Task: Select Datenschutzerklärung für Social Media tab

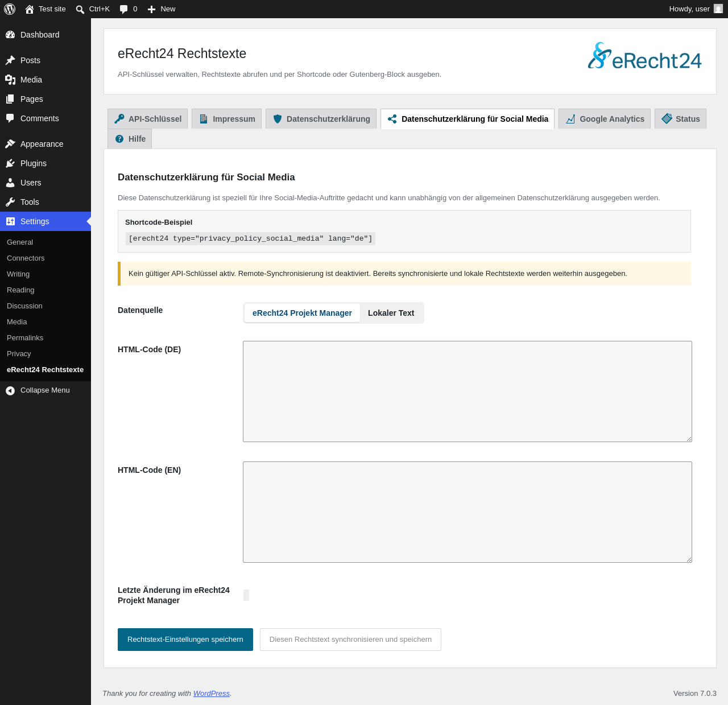Action: coord(468,119)
